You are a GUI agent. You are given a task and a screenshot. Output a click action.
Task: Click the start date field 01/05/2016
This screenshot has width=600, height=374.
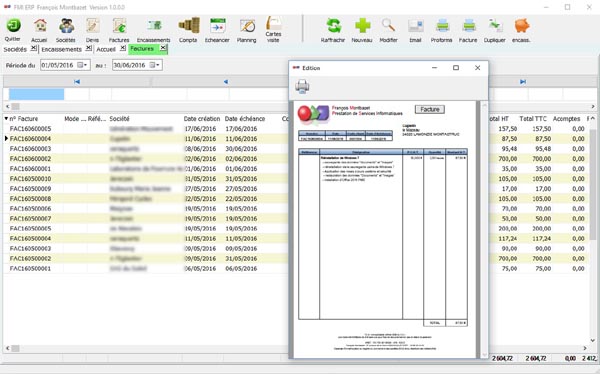click(x=65, y=65)
